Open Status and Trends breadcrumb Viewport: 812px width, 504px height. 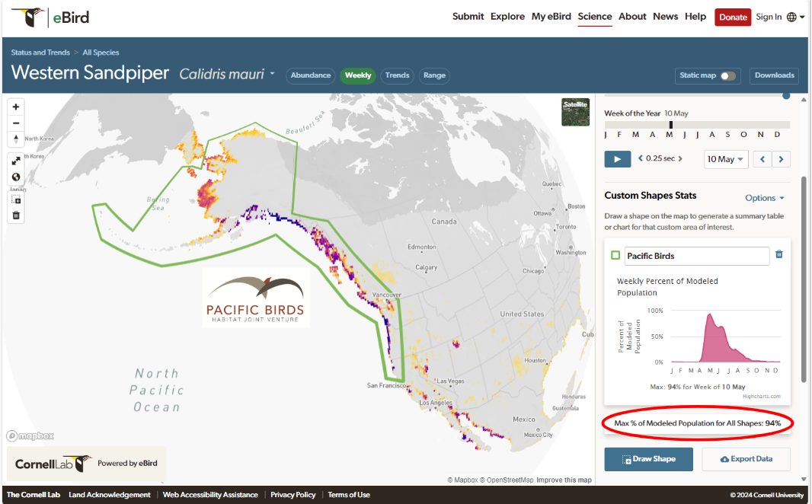pyautogui.click(x=40, y=53)
